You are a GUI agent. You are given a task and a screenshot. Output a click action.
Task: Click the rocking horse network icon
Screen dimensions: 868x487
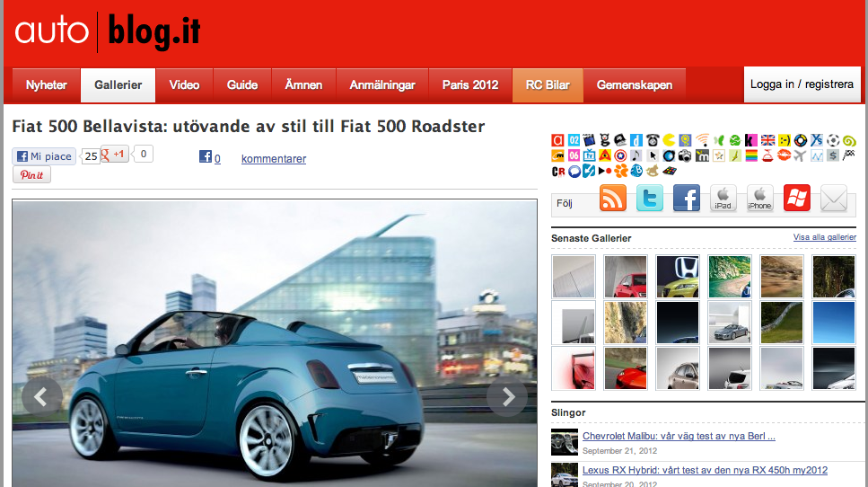coord(653,172)
